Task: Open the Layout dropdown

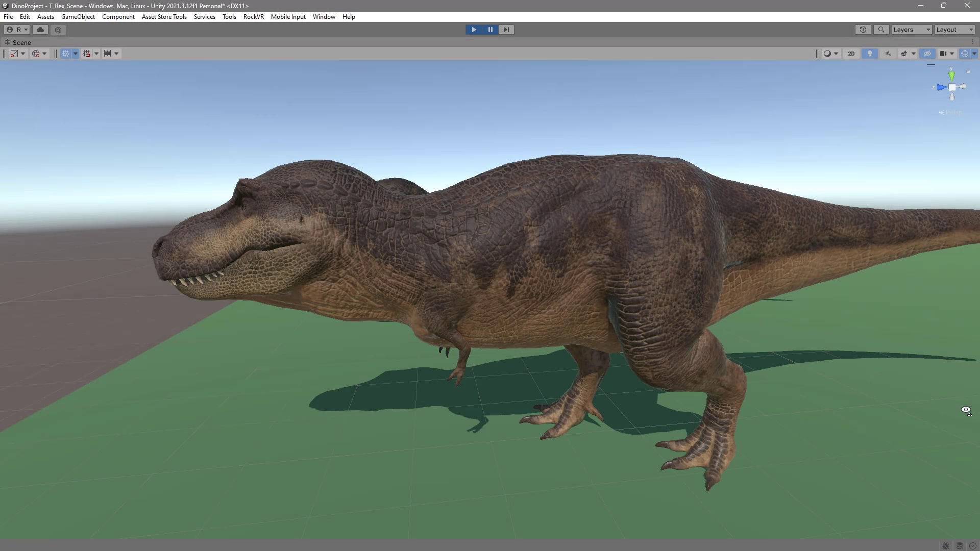Action: [954, 30]
